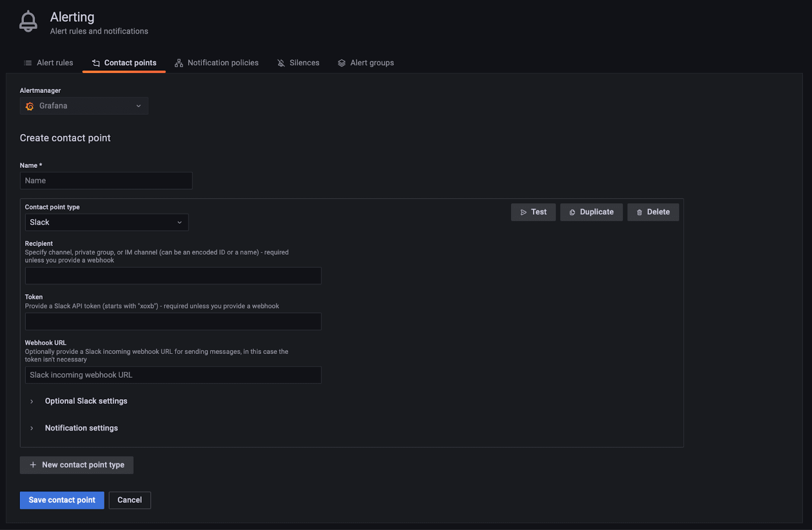
Task: Click the trash icon on Delete
Action: 639,213
